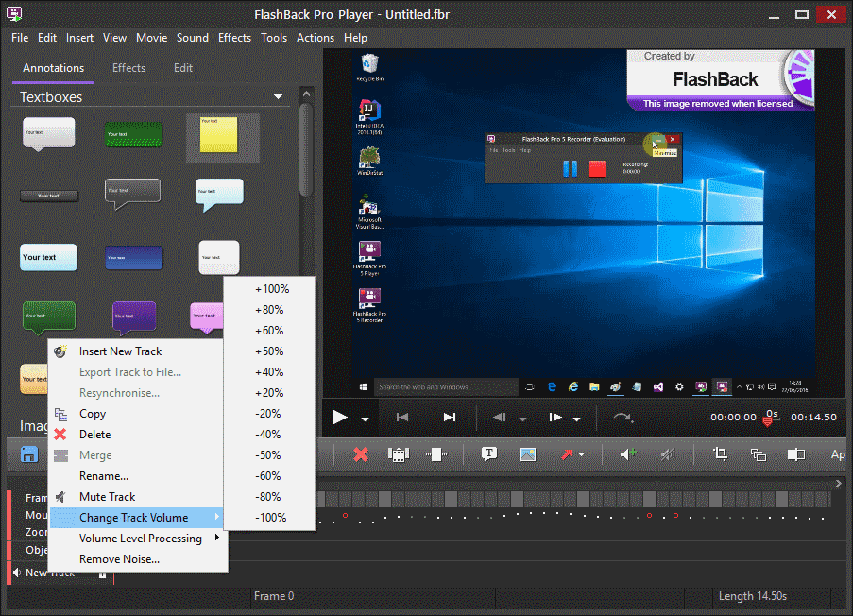The height and width of the screenshot is (616, 853).
Task: Click the timeline scroll right arrow
Action: pyautogui.click(x=838, y=483)
